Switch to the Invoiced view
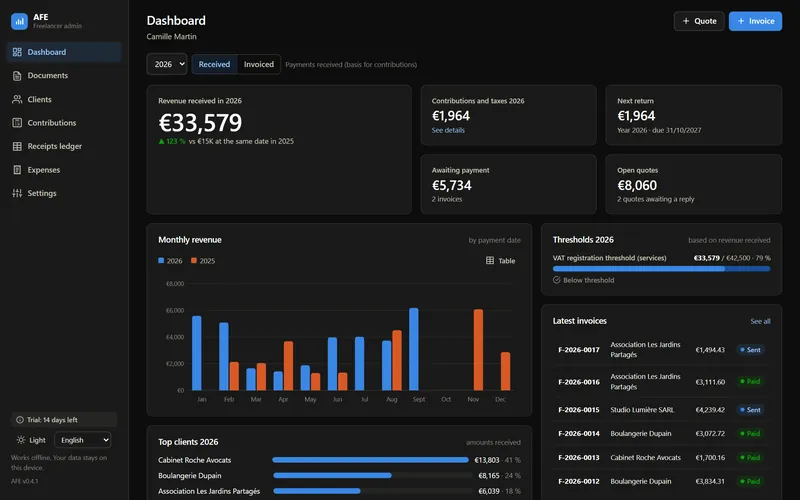This screenshot has height=500, width=800. [259, 64]
